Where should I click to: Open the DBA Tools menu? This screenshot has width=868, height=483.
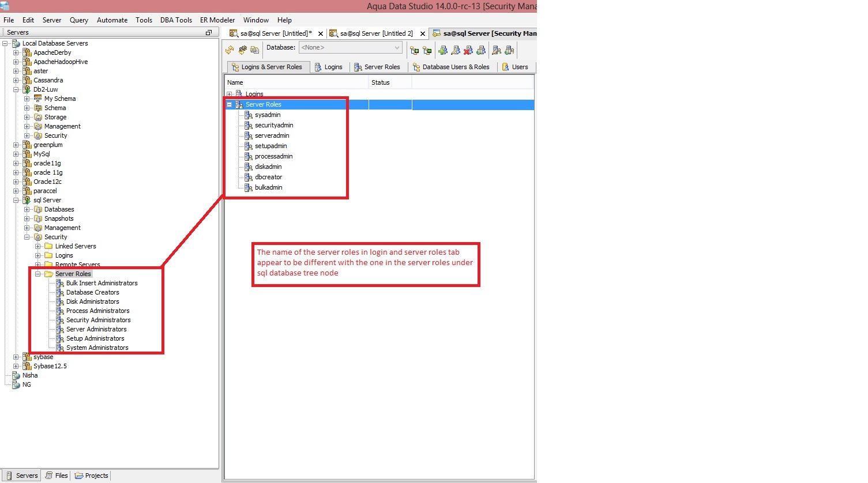click(176, 20)
